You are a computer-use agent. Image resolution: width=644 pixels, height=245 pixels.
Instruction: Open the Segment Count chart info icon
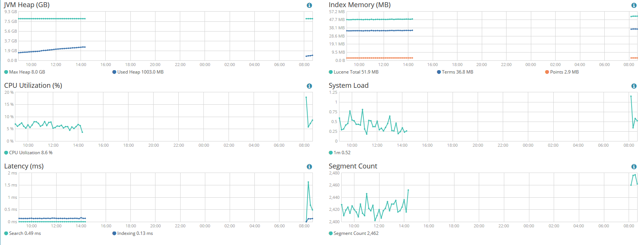point(634,167)
